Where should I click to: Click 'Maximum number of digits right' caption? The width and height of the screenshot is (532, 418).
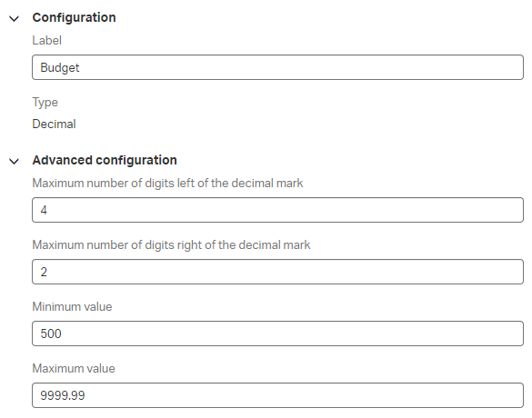pyautogui.click(x=171, y=244)
